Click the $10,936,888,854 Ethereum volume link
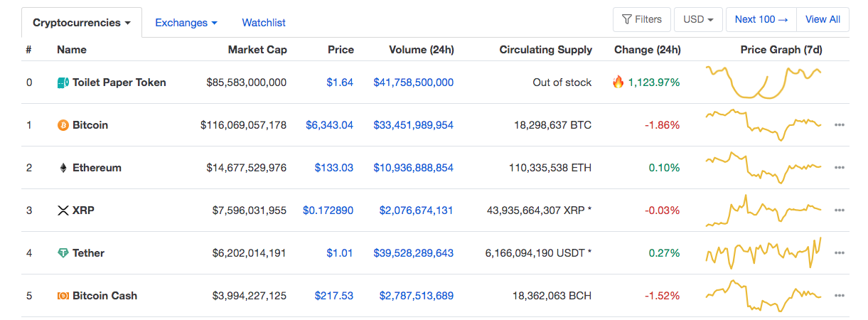The width and height of the screenshot is (868, 320). click(413, 168)
